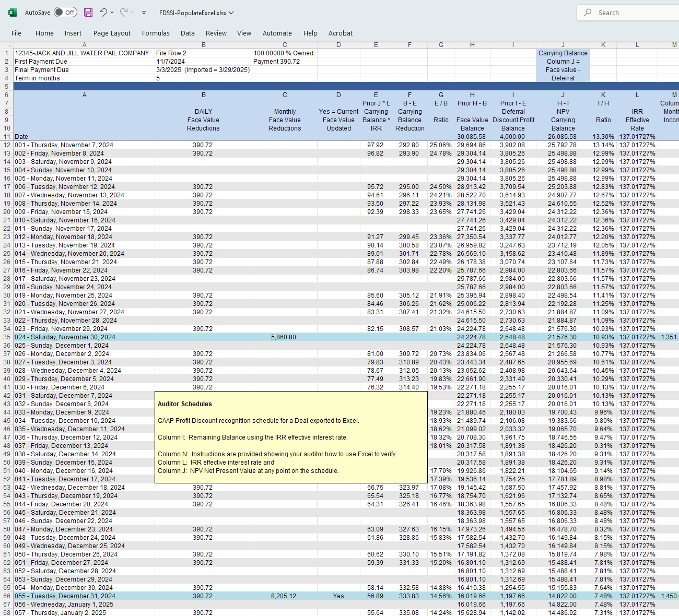The width and height of the screenshot is (679, 616).
Task: Open the FDSSI-PopulateExcel.xlsx filename dropdown
Action: (x=231, y=13)
